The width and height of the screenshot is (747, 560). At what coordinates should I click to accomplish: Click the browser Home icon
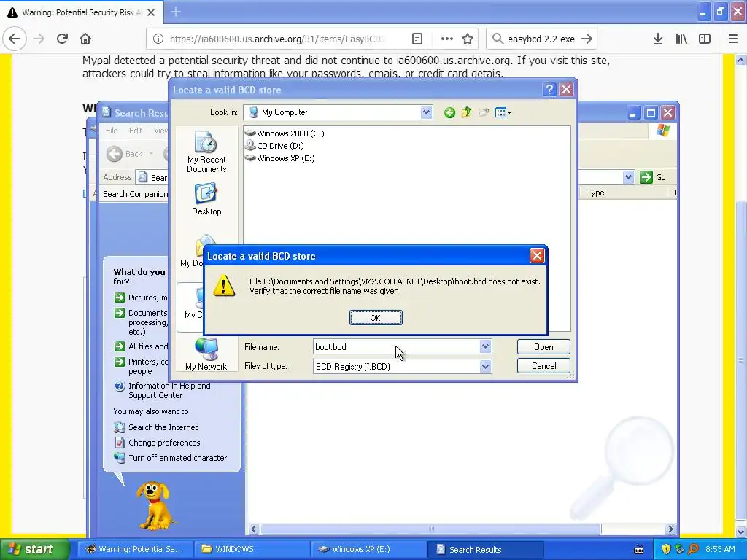click(x=85, y=39)
